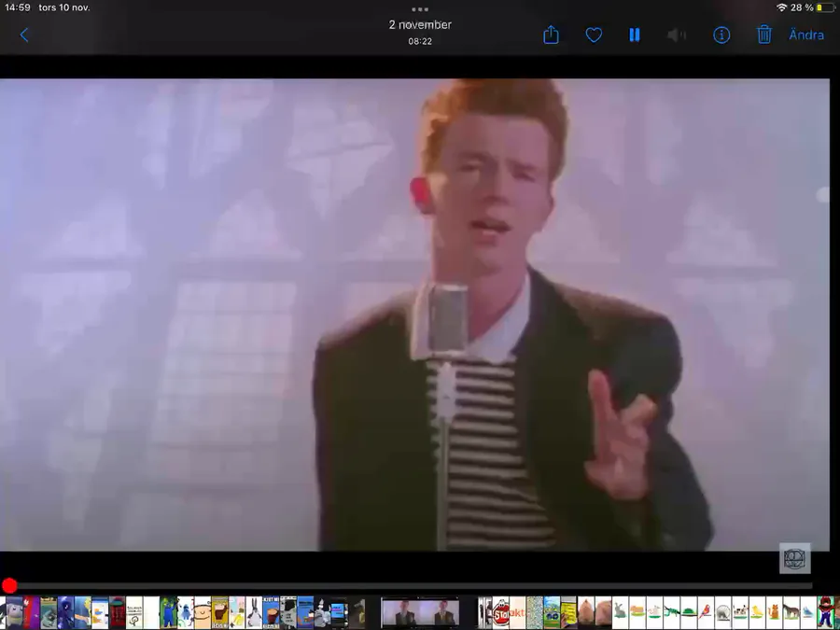Click the 08:22 time label
This screenshot has height=630, width=840.
coord(420,41)
